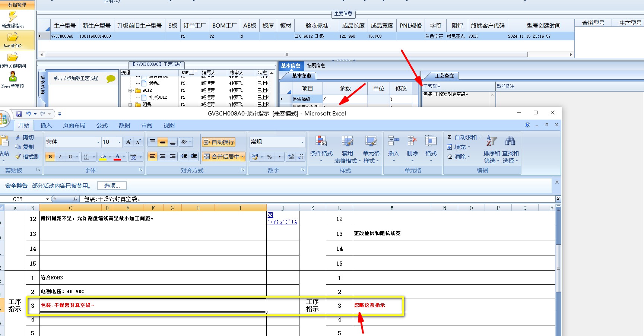Toggle top vertical alignment
The image size is (644, 336).
tap(153, 142)
